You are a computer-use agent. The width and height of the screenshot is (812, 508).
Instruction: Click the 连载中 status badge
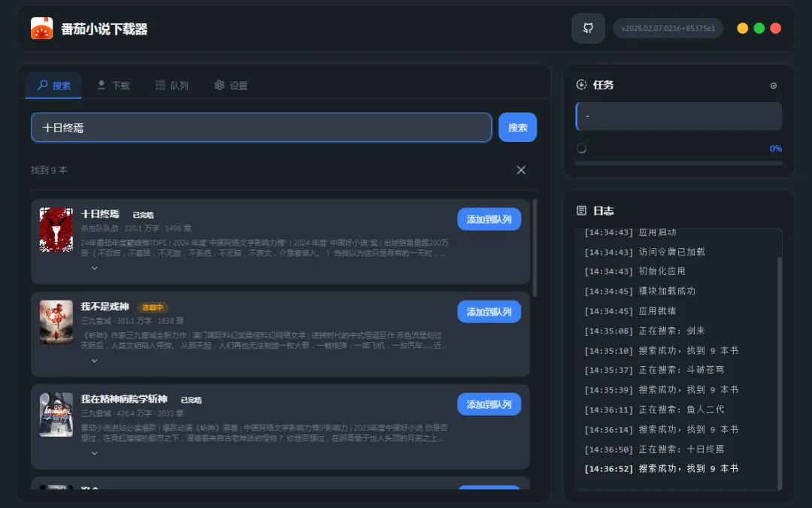click(152, 307)
